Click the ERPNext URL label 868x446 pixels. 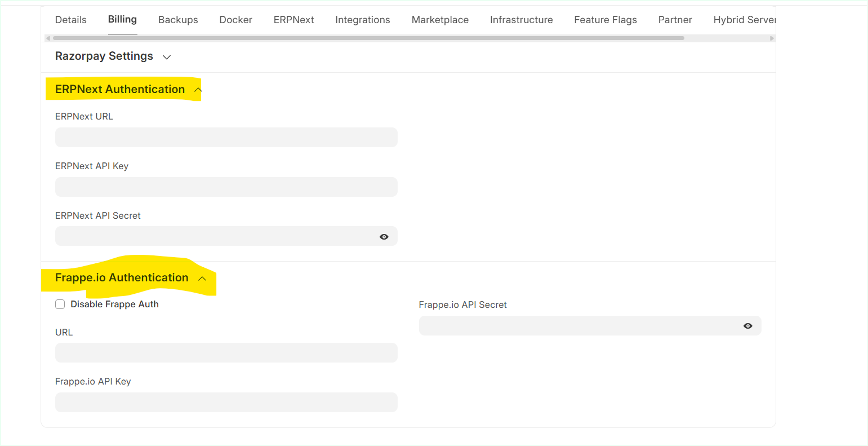tap(84, 116)
